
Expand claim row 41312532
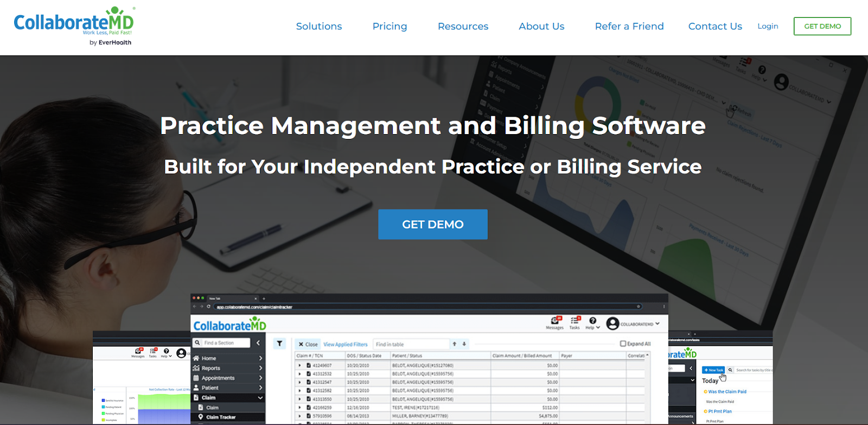click(x=299, y=374)
